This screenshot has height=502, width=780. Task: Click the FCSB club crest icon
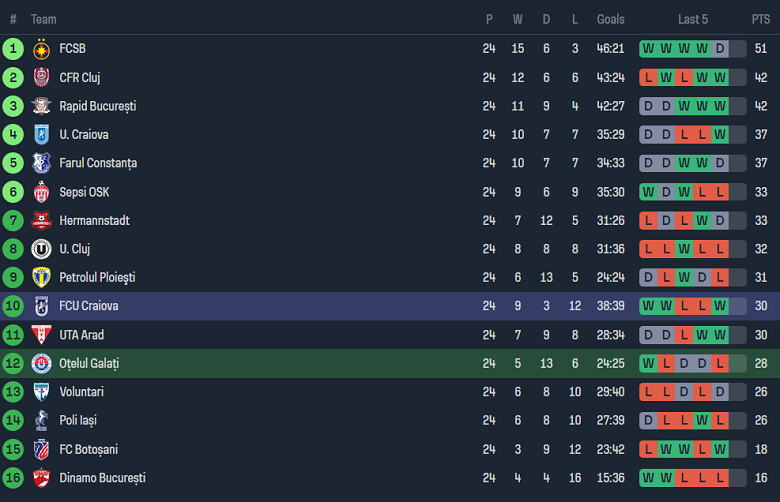point(41,49)
